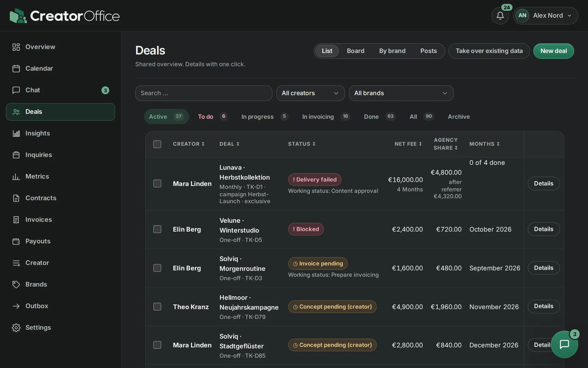The width and height of the screenshot is (588, 368).
Task: Open Calendar via its calendar icon
Action: pyautogui.click(x=16, y=68)
